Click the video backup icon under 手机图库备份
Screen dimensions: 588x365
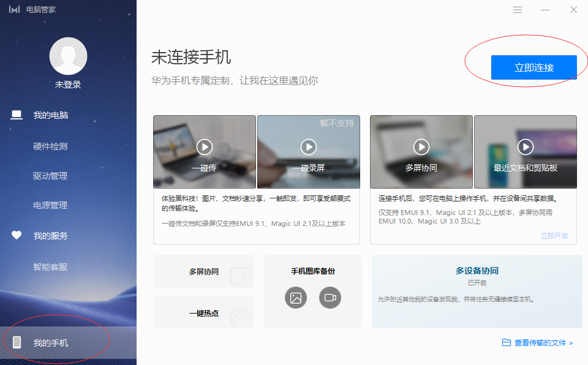click(330, 298)
